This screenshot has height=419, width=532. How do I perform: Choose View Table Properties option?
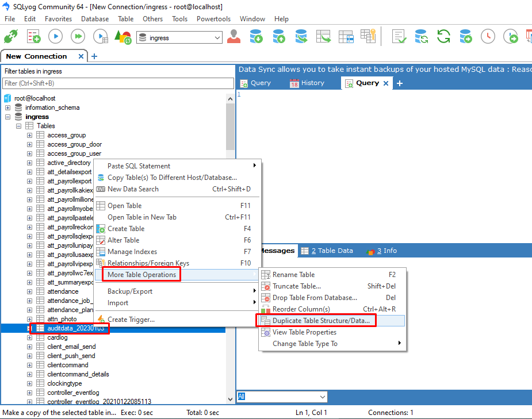coord(332,332)
